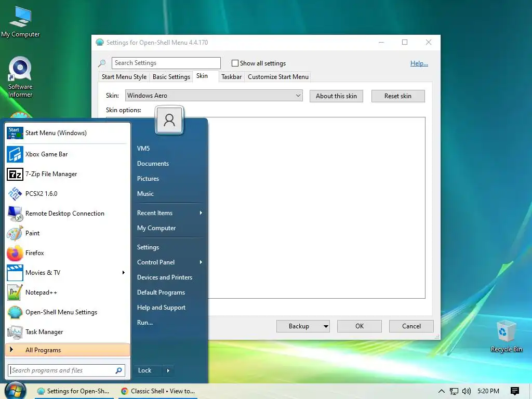Screen dimensions: 532x399
Task: Expand the Control Panel submenu
Action: point(201,262)
